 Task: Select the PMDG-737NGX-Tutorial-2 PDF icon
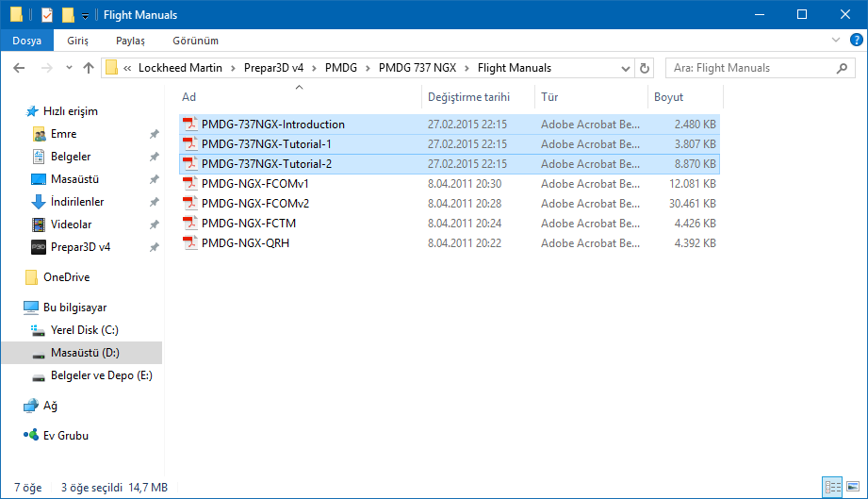click(x=189, y=164)
